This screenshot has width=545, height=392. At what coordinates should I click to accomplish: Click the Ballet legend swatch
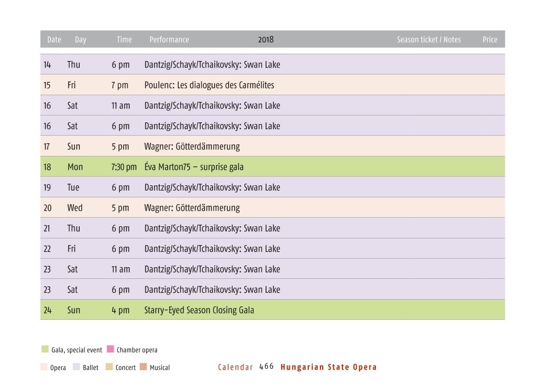76,367
